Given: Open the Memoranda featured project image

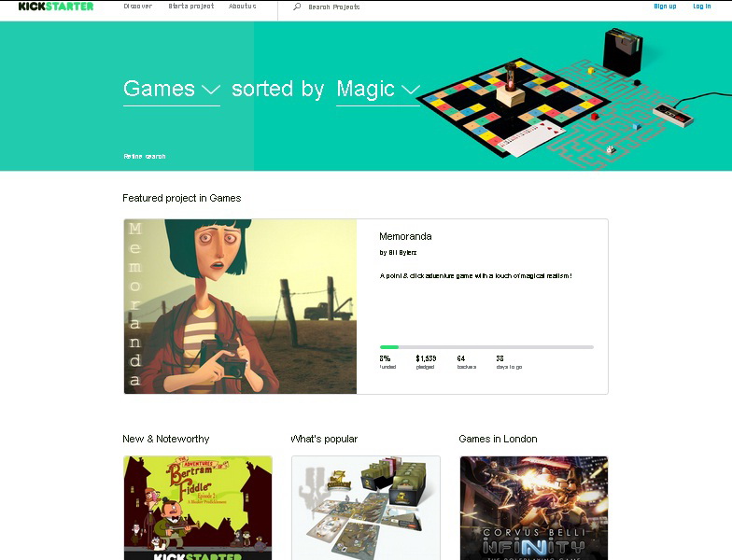Looking at the screenshot, I should [x=241, y=306].
